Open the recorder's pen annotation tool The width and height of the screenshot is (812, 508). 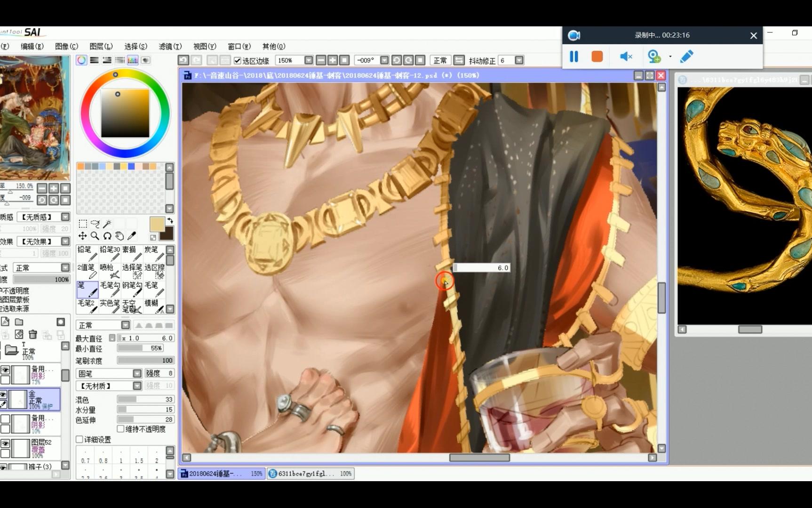pyautogui.click(x=686, y=56)
